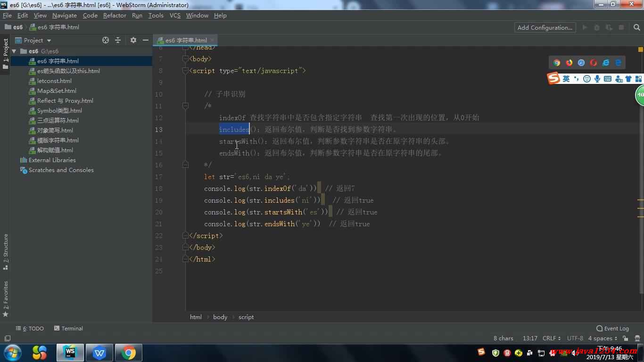Viewport: 644px width, 362px height.
Task: Open Project panel settings gear
Action: pos(133,40)
